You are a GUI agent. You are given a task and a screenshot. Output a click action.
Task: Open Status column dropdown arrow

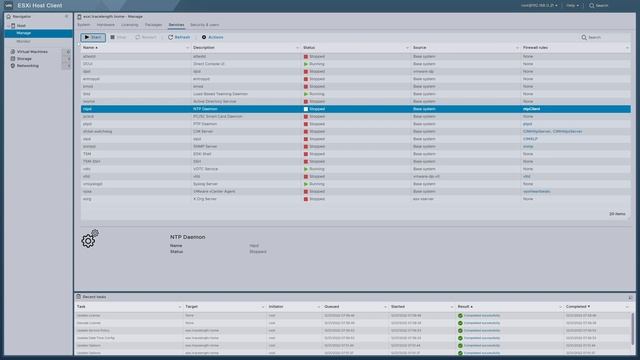(407, 48)
